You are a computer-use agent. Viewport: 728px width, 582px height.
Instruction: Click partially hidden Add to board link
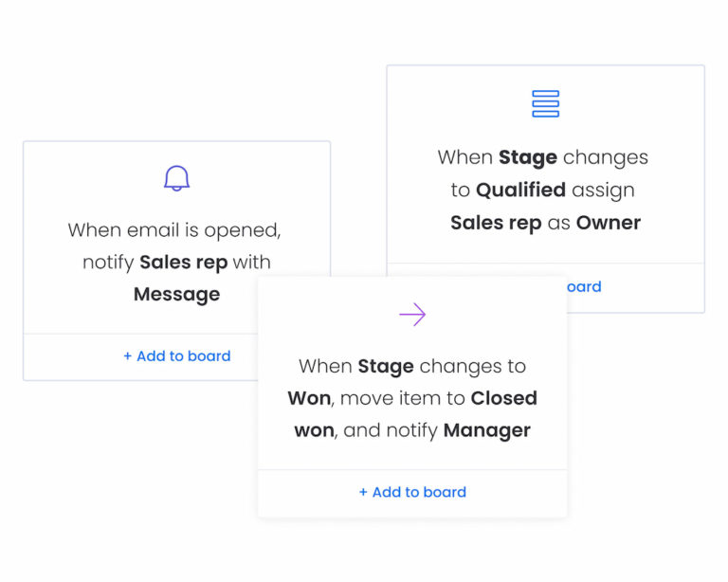[x=584, y=287]
